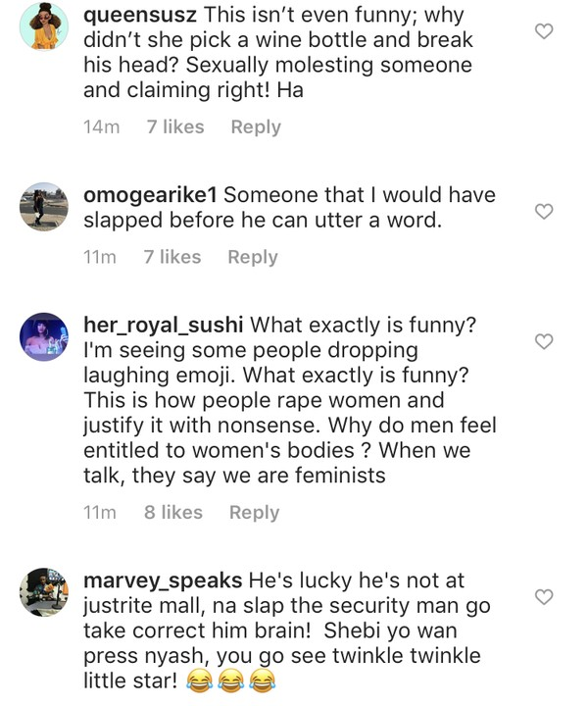View the 8 likes on her_royal_sushi's comment
The image size is (588, 706).
pyautogui.click(x=173, y=512)
